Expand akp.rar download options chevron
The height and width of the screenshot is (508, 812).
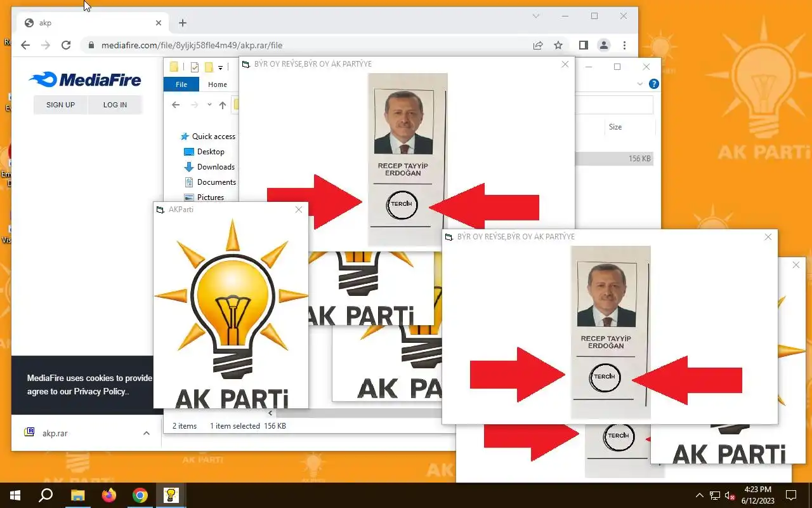[147, 433]
